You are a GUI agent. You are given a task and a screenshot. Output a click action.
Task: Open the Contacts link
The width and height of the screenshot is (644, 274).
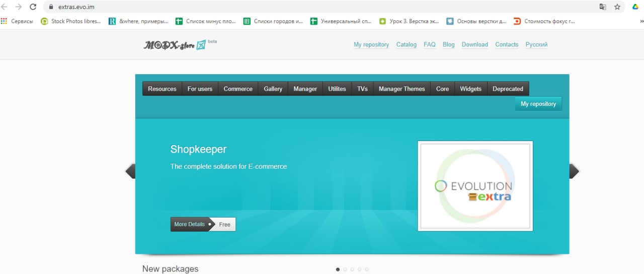pos(507,44)
